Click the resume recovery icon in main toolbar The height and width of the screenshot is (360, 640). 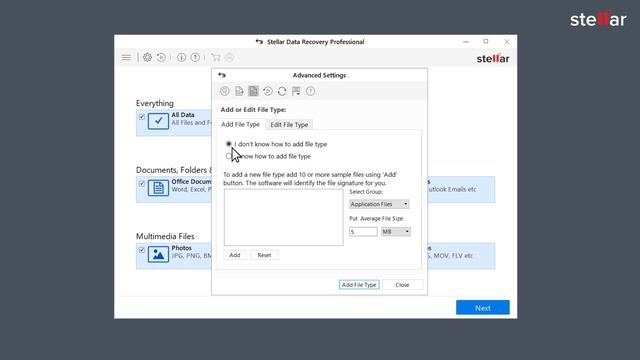[x=161, y=58]
